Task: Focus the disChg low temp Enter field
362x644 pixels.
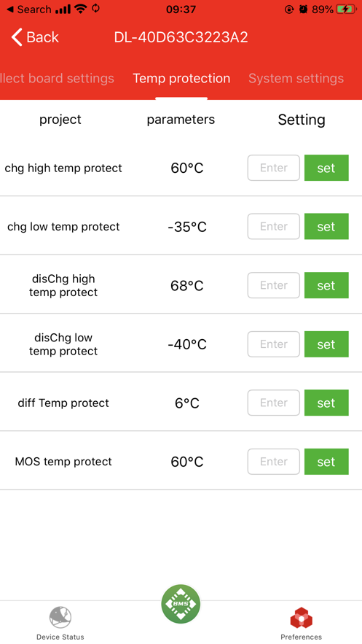Action: 274,344
